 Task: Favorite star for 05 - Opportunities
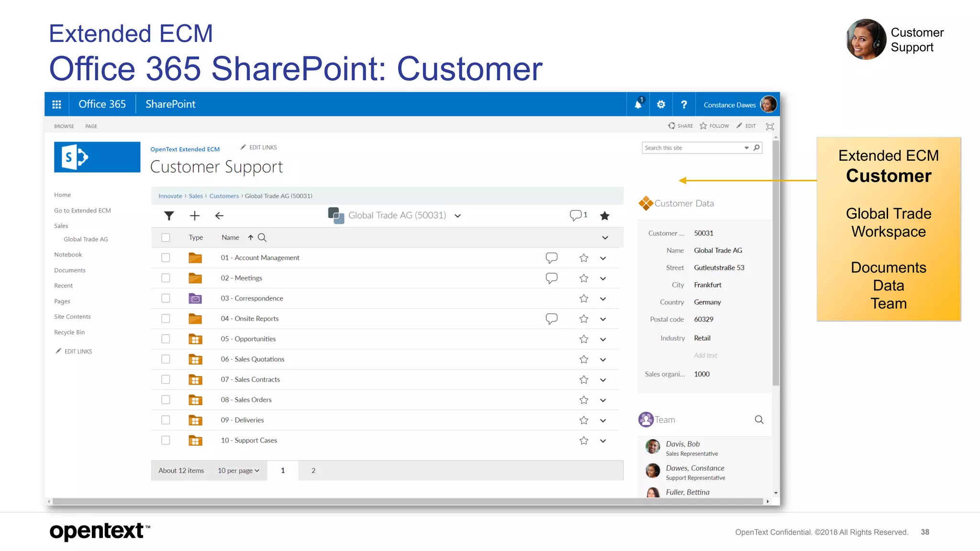584,339
